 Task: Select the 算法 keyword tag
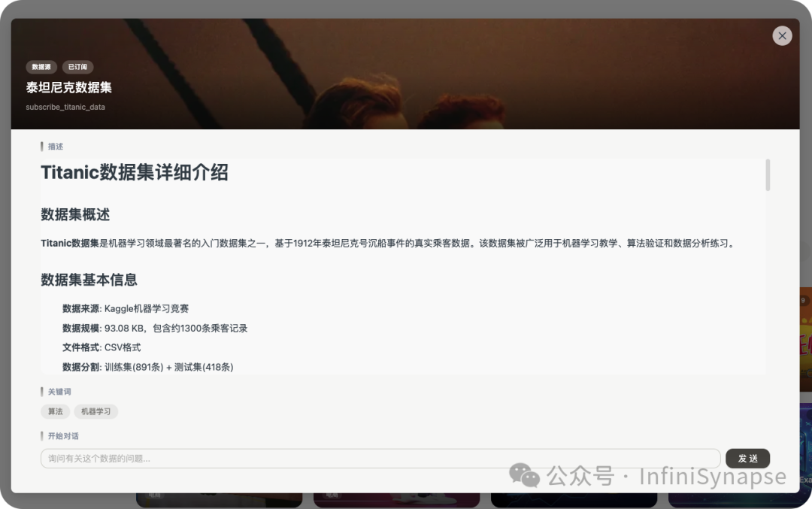point(56,412)
